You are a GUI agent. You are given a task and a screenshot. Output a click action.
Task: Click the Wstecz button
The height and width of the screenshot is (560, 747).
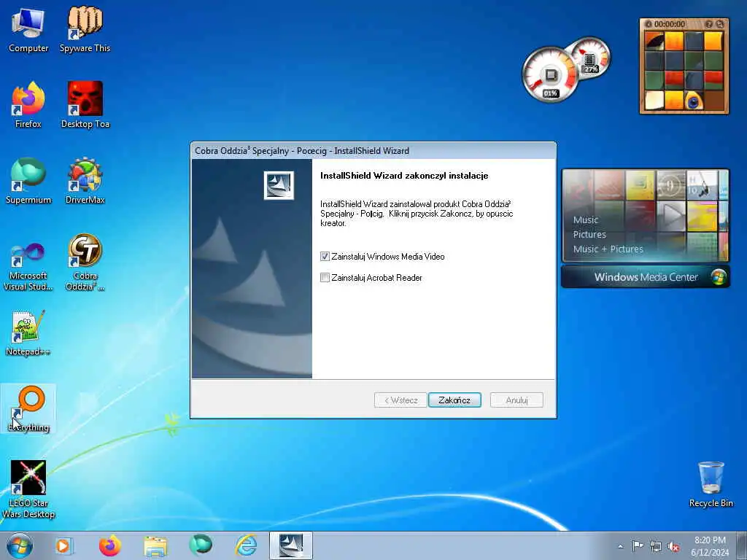pos(400,400)
